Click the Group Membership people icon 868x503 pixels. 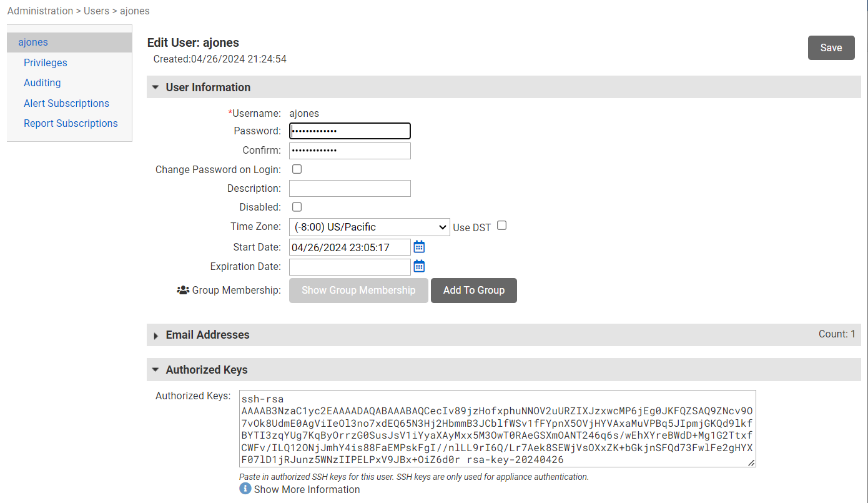click(183, 290)
